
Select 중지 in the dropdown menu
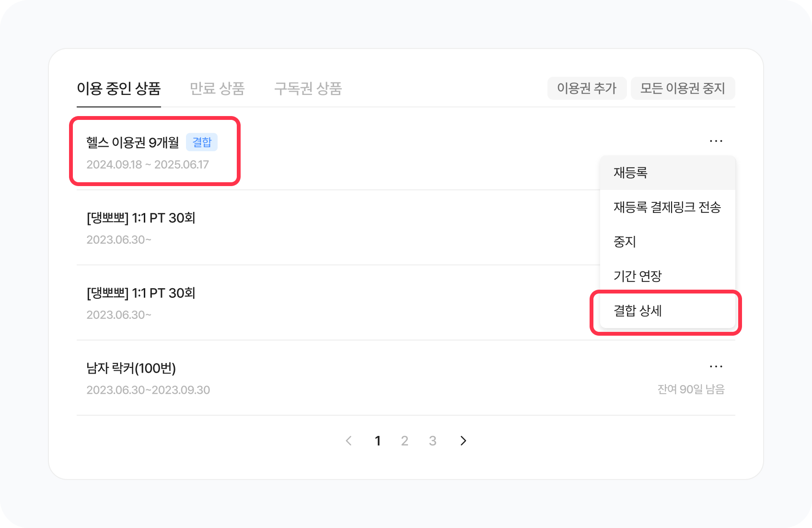[625, 242]
